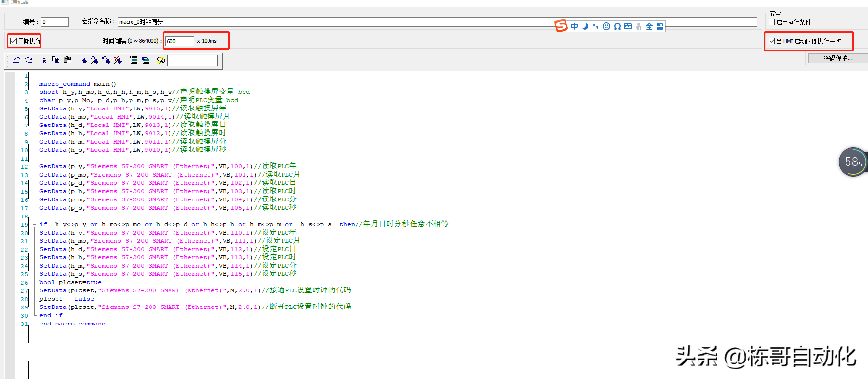Click the toolbar search text box

(192, 60)
